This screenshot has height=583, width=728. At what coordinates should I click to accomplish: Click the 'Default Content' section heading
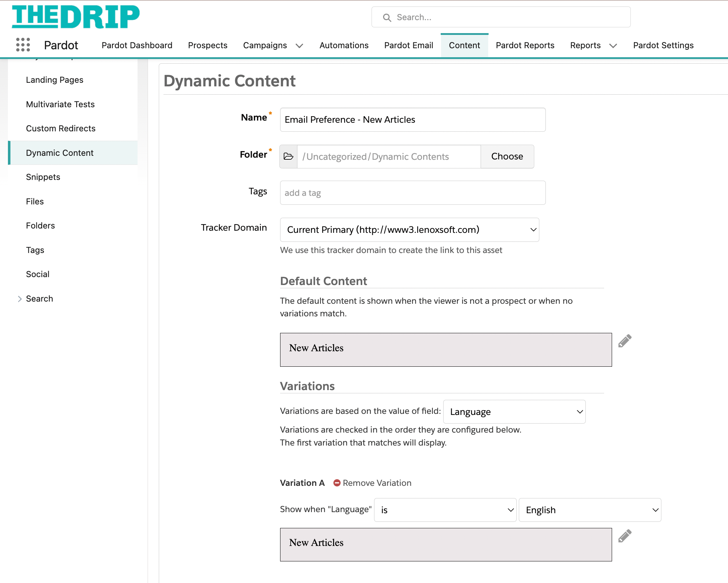click(x=324, y=281)
